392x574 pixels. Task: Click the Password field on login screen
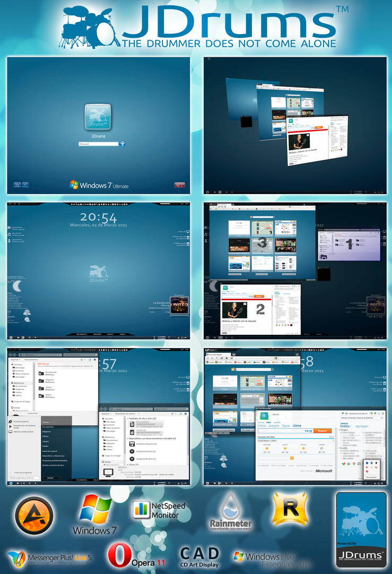click(x=99, y=144)
